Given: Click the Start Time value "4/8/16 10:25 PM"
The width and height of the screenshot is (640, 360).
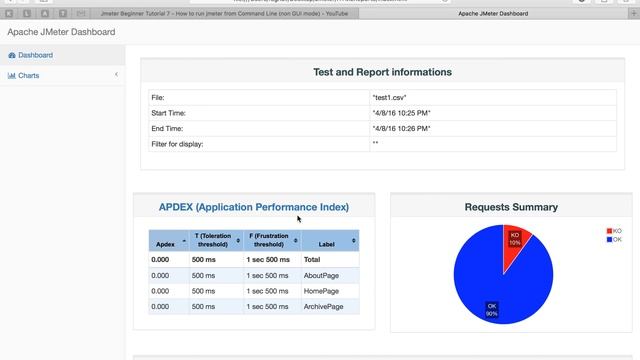Looking at the screenshot, I should [401, 113].
